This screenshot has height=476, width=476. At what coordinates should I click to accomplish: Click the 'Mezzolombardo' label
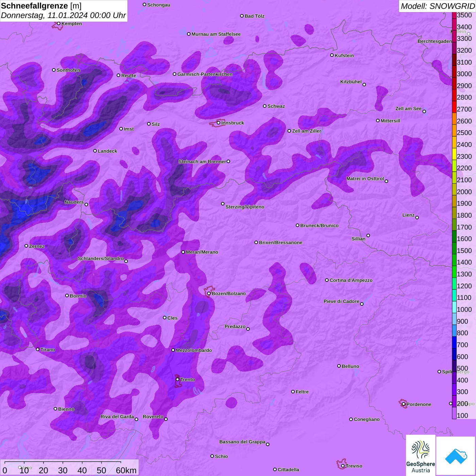click(x=194, y=350)
